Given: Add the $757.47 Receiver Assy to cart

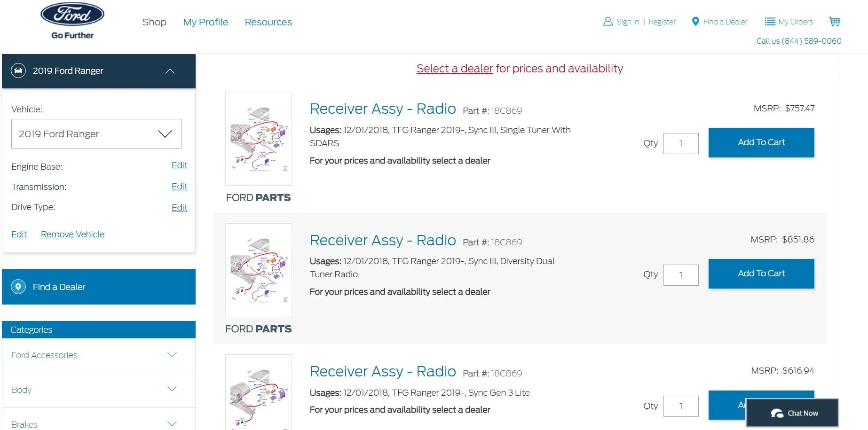Looking at the screenshot, I should click(761, 142).
